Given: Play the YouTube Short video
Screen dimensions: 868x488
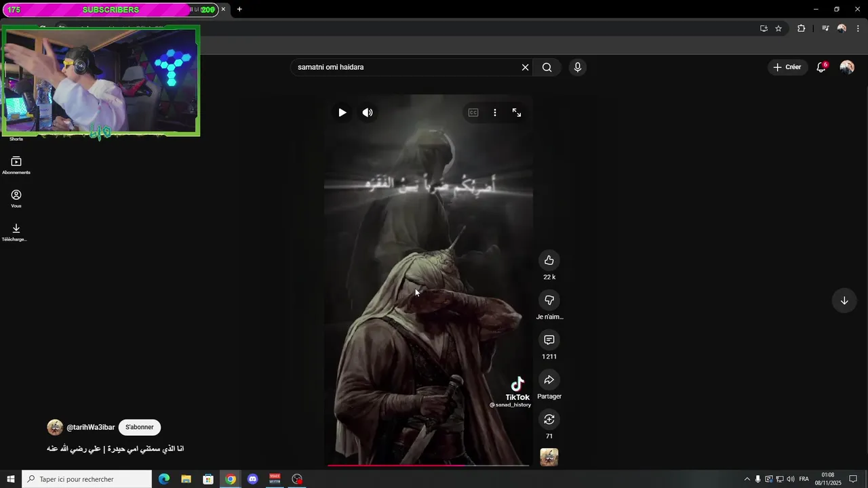Looking at the screenshot, I should (x=342, y=113).
